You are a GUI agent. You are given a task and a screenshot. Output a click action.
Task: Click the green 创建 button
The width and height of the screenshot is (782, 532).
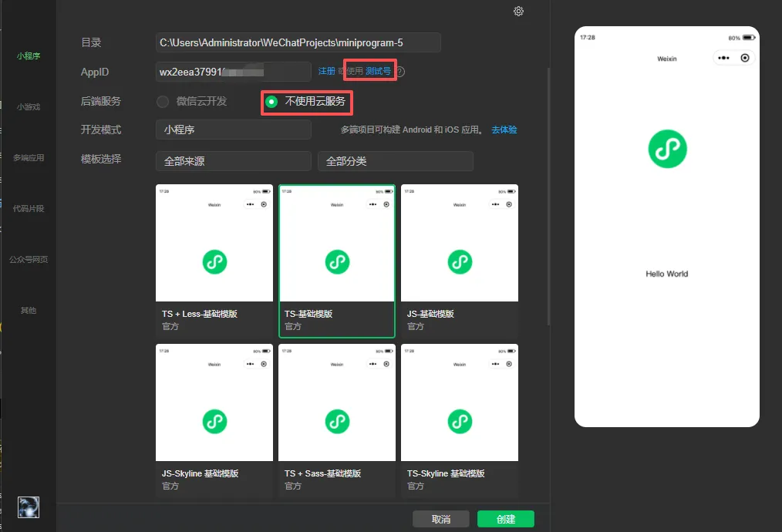tap(506, 519)
